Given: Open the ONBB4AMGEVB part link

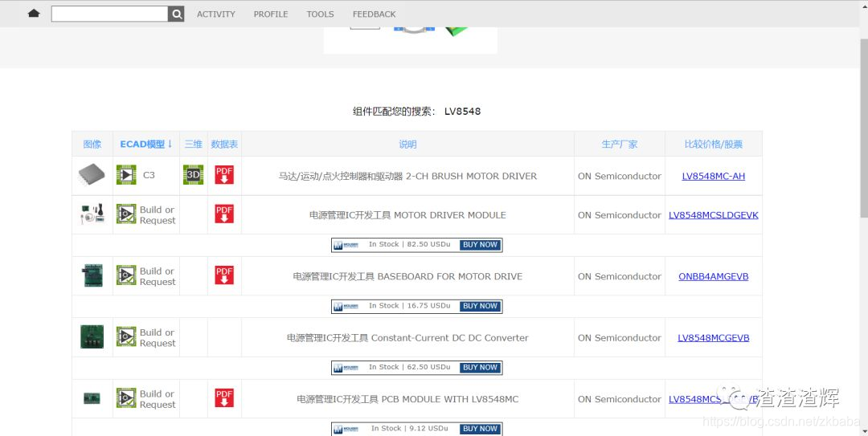Looking at the screenshot, I should point(713,276).
